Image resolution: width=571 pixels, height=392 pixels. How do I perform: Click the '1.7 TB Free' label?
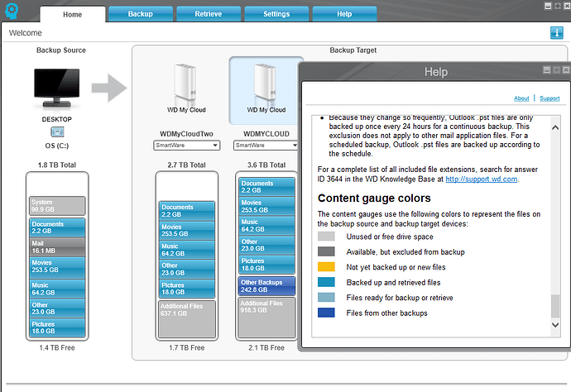187,347
